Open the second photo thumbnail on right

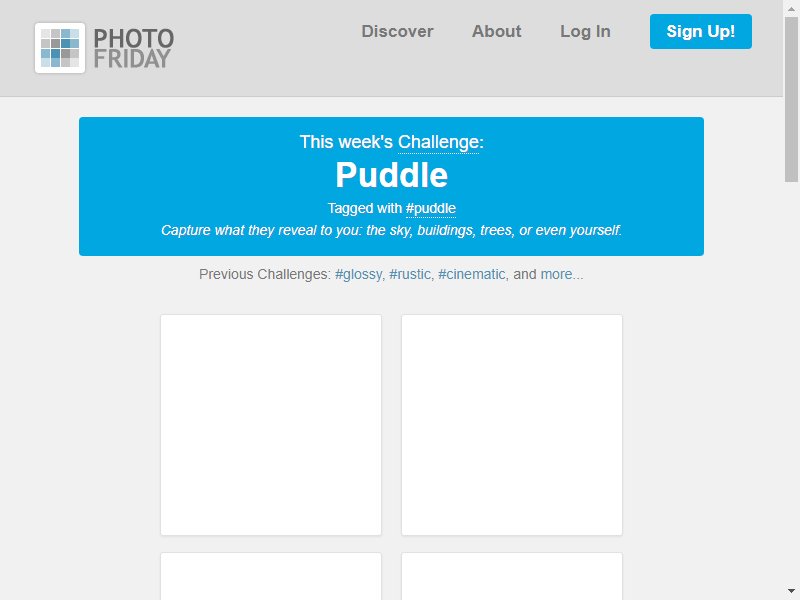click(512, 425)
